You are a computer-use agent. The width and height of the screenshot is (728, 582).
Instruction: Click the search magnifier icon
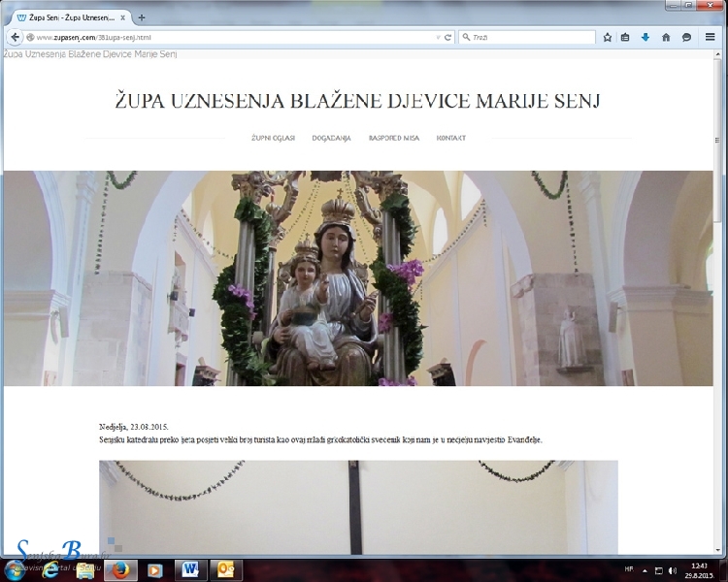pyautogui.click(x=466, y=37)
